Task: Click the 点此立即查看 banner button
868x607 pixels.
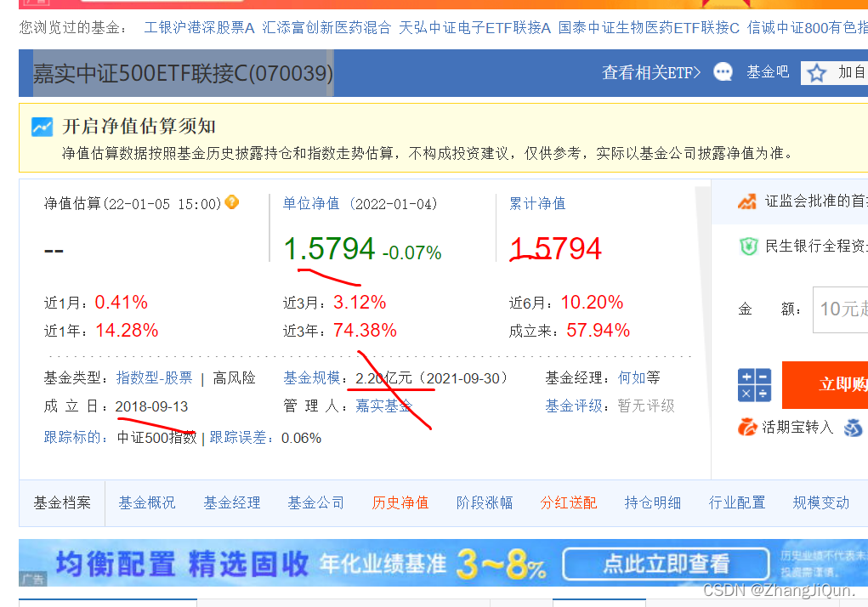Action: [666, 564]
